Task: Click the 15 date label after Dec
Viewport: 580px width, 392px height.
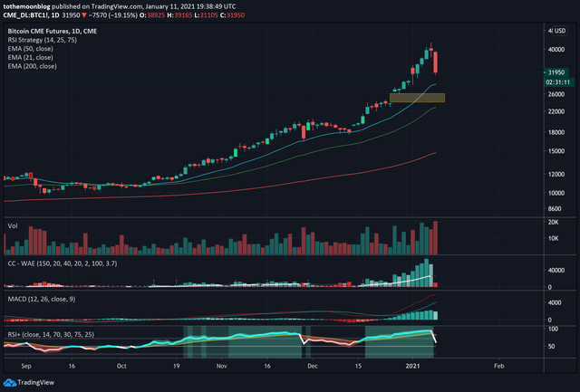Action: [x=358, y=366]
